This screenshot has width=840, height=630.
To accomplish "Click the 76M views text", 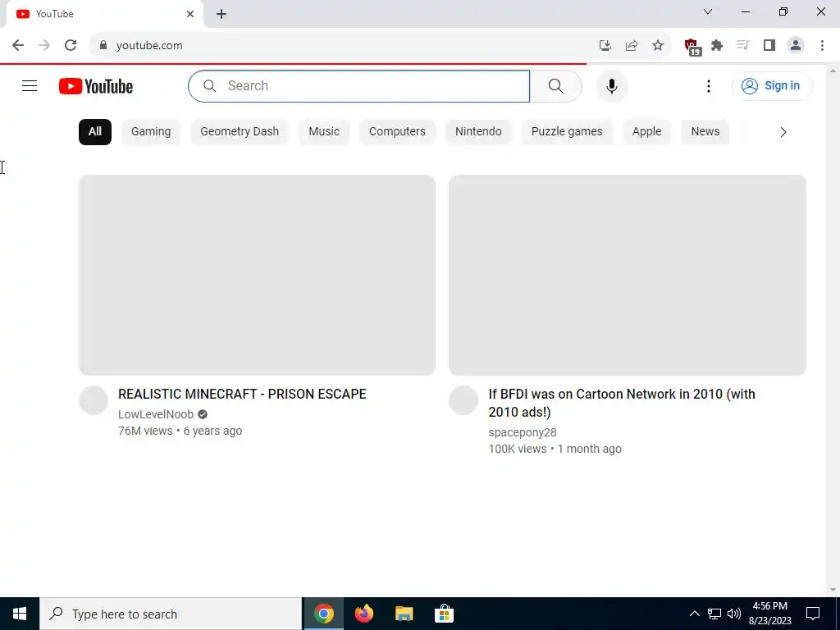I will [146, 431].
